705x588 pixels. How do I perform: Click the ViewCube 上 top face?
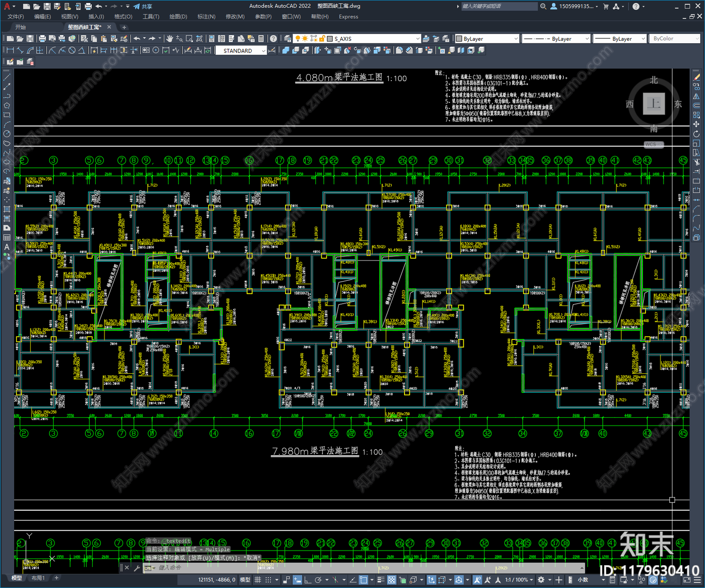click(x=654, y=104)
